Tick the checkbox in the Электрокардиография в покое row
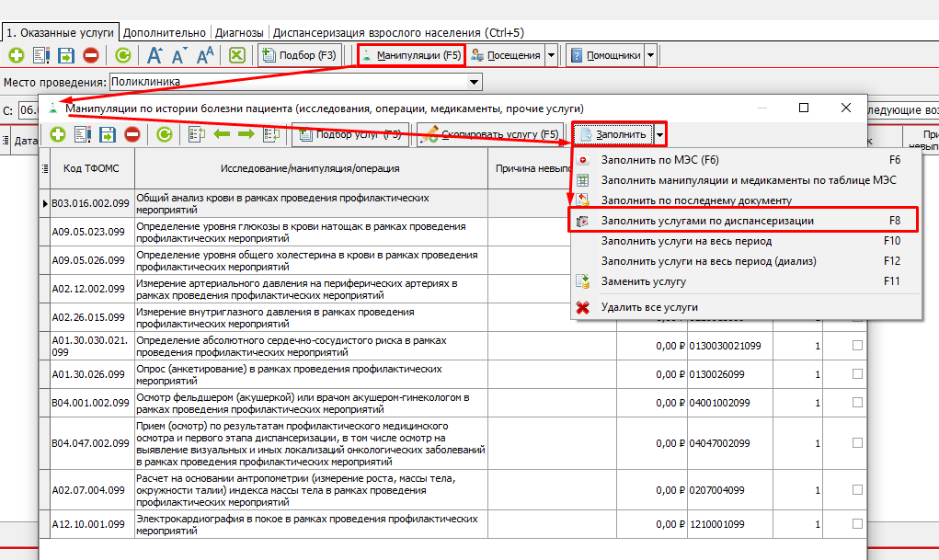The image size is (939, 560). [857, 524]
